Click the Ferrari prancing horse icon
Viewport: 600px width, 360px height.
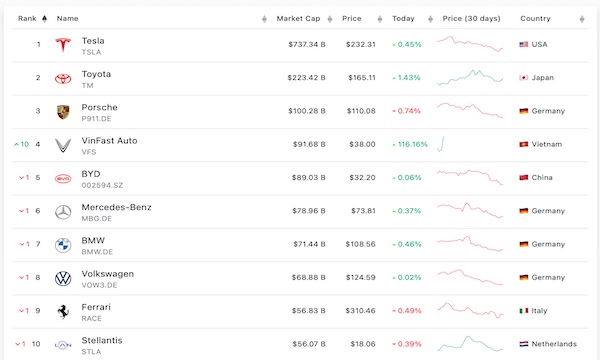point(63,312)
